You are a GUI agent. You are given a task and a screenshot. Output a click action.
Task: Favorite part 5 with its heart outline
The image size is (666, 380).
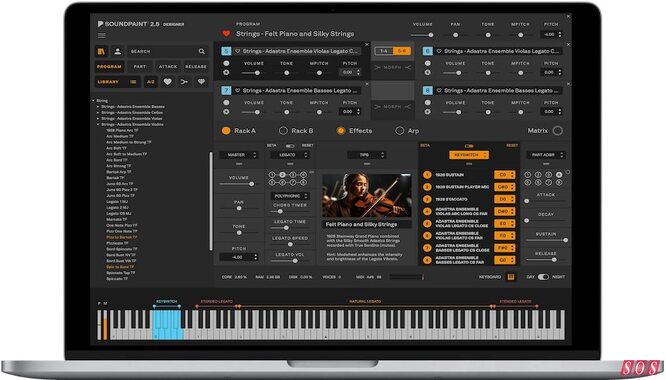[237, 51]
